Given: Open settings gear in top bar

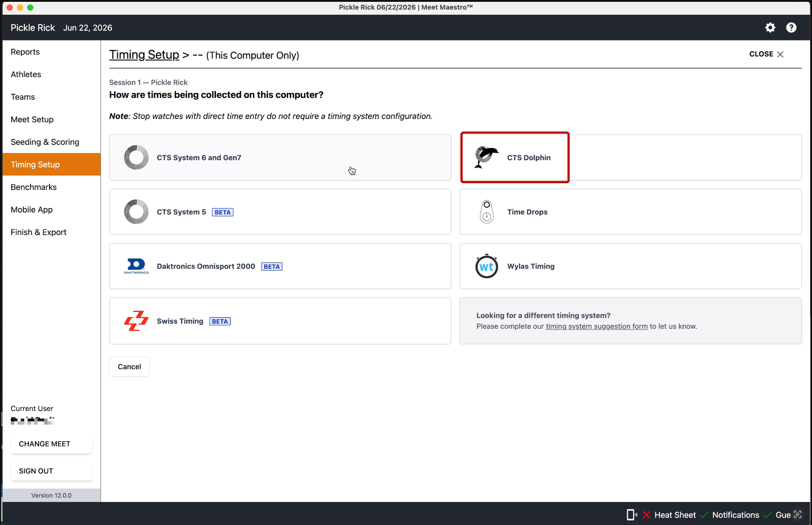Looking at the screenshot, I should click(770, 28).
